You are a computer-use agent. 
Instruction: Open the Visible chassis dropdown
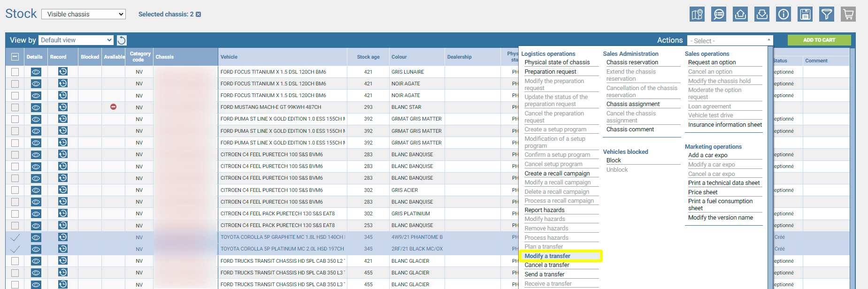tap(84, 14)
